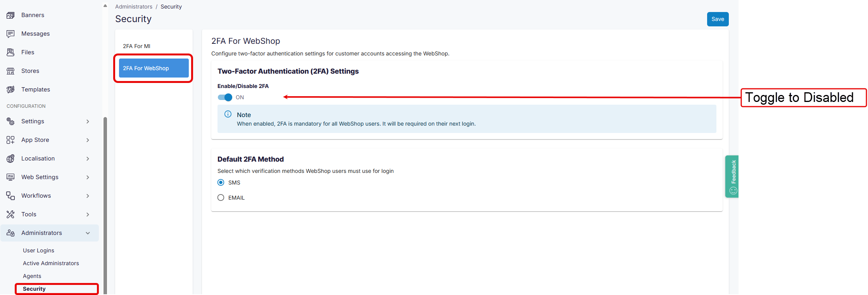Click the Templates sidebar icon
868x295 pixels.
10,90
